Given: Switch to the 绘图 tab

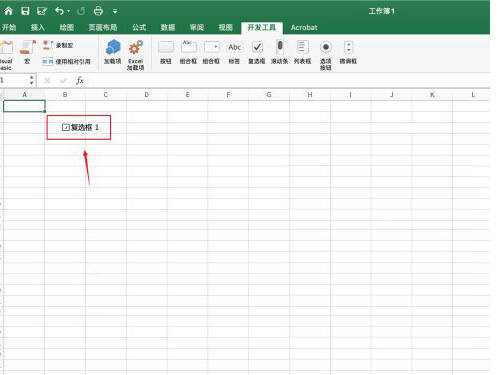Looking at the screenshot, I should (66, 27).
